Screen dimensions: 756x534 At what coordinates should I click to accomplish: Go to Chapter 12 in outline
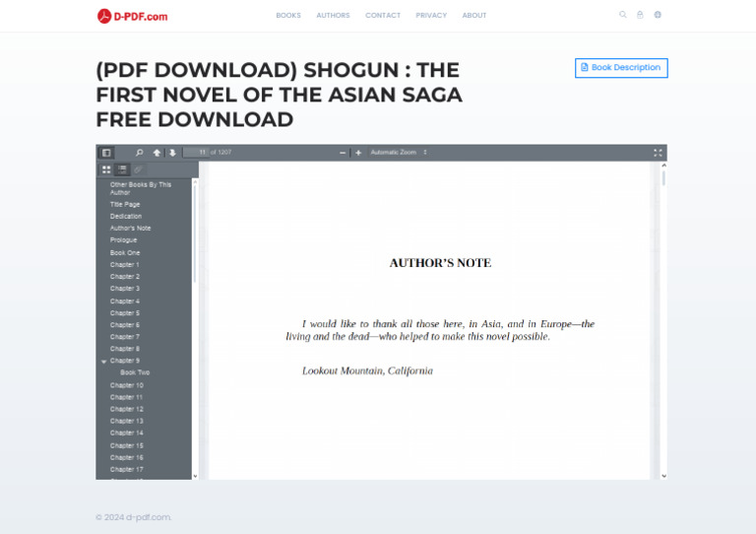tap(126, 409)
